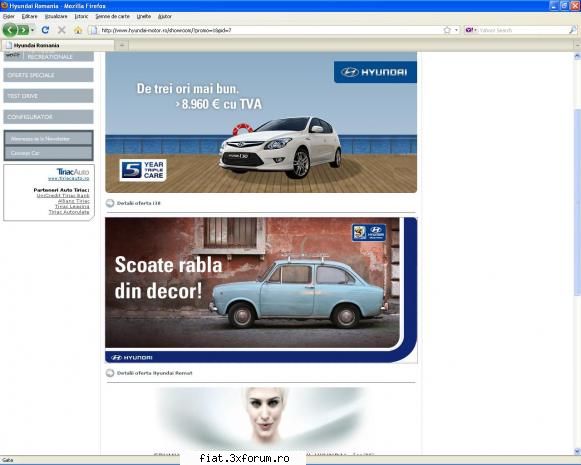Open the www.tiriacauto.ro link

(x=69, y=179)
